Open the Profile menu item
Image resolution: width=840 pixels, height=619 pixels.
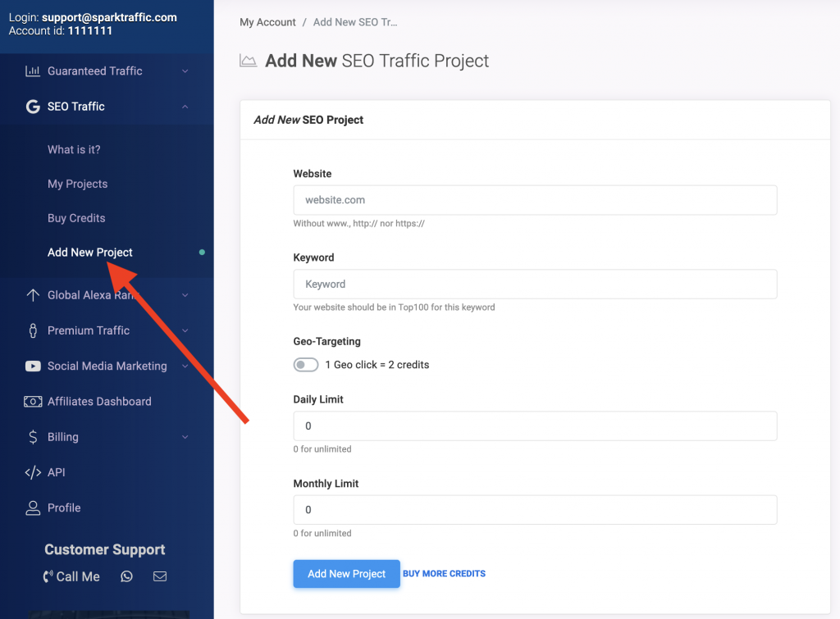click(x=64, y=507)
